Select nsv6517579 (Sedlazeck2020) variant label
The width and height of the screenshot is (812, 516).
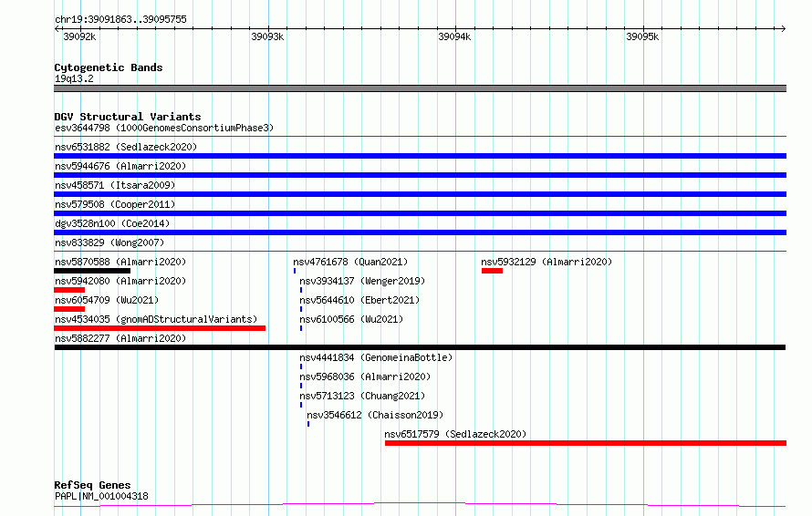tap(455, 434)
